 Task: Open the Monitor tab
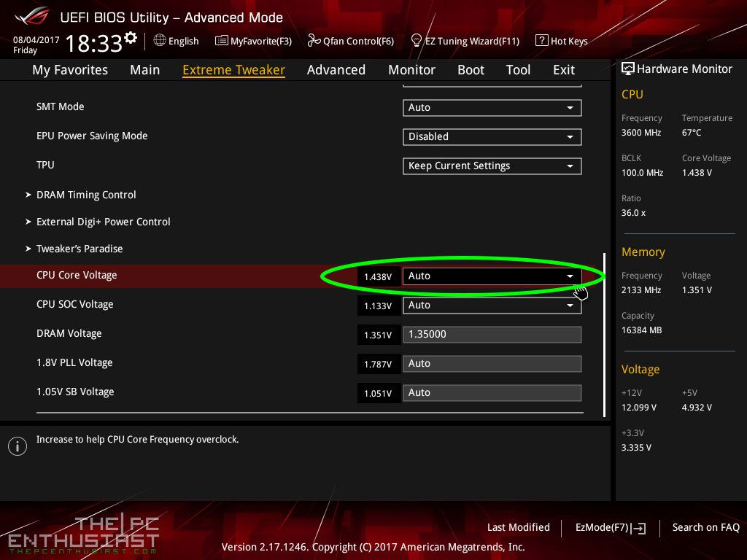click(411, 70)
